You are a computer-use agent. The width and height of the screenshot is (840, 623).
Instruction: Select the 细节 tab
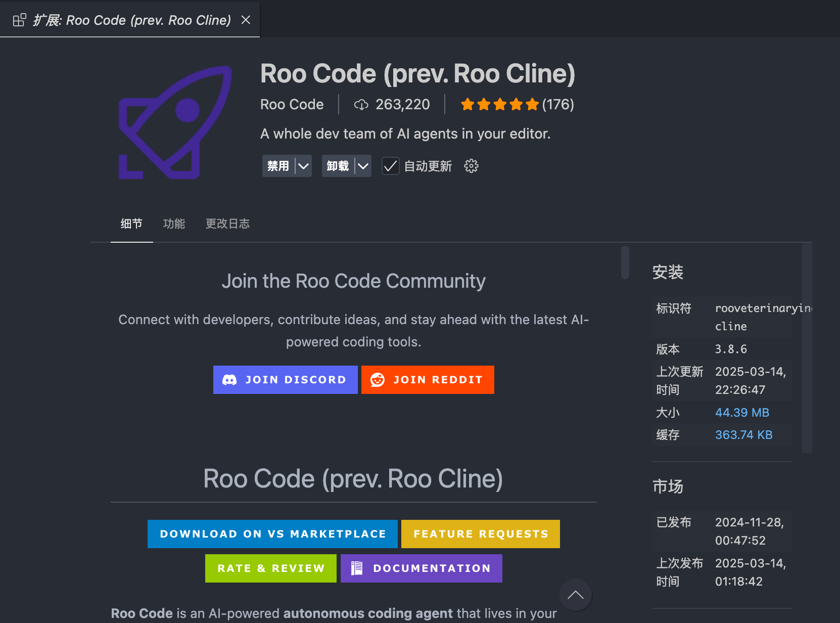point(131,224)
